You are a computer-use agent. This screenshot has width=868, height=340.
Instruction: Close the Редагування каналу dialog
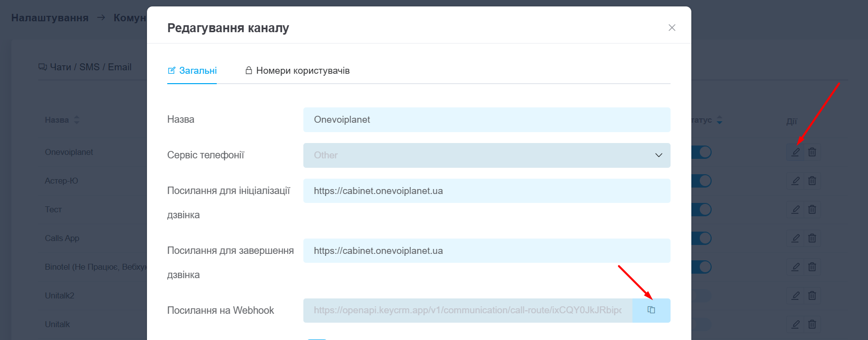coord(672,28)
